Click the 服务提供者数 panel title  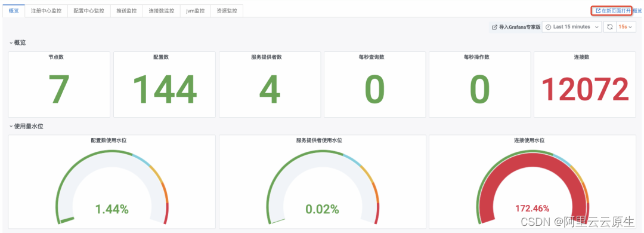click(x=266, y=57)
